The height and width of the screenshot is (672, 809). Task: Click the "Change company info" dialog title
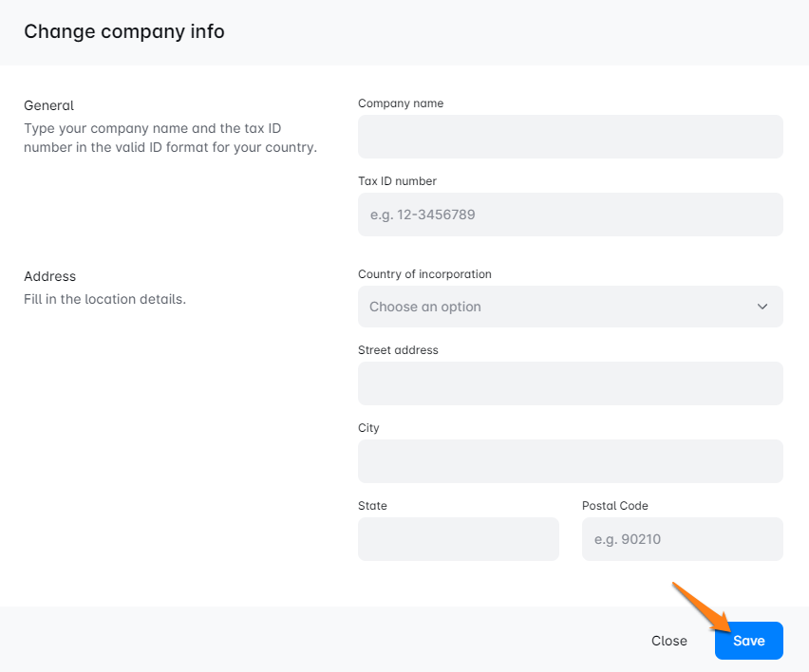click(x=124, y=31)
